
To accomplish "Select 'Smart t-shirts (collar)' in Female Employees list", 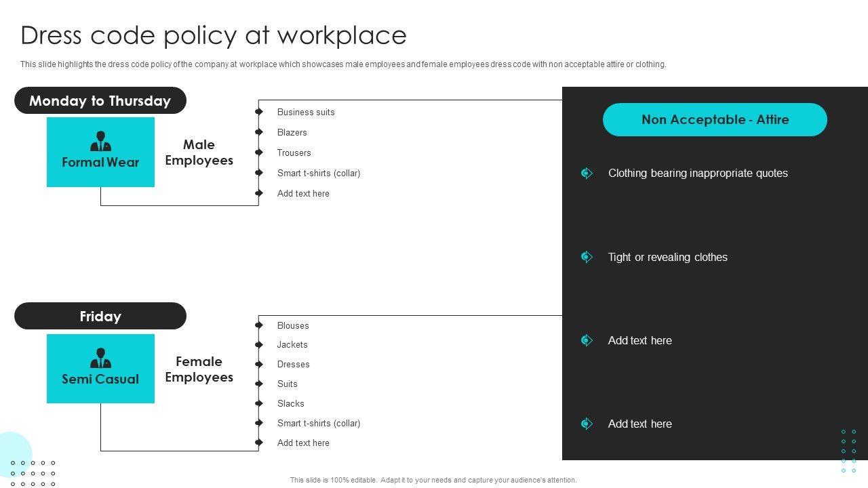I will [x=319, y=423].
